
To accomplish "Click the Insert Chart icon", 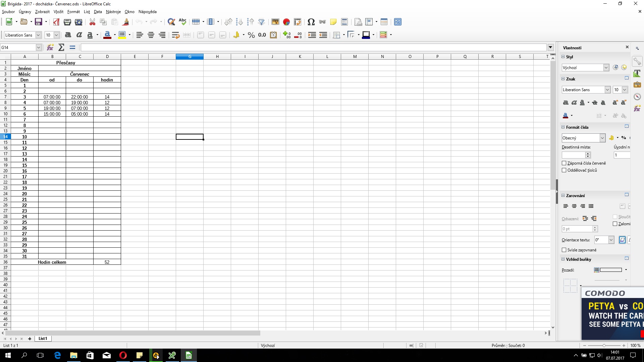I will click(x=286, y=22).
